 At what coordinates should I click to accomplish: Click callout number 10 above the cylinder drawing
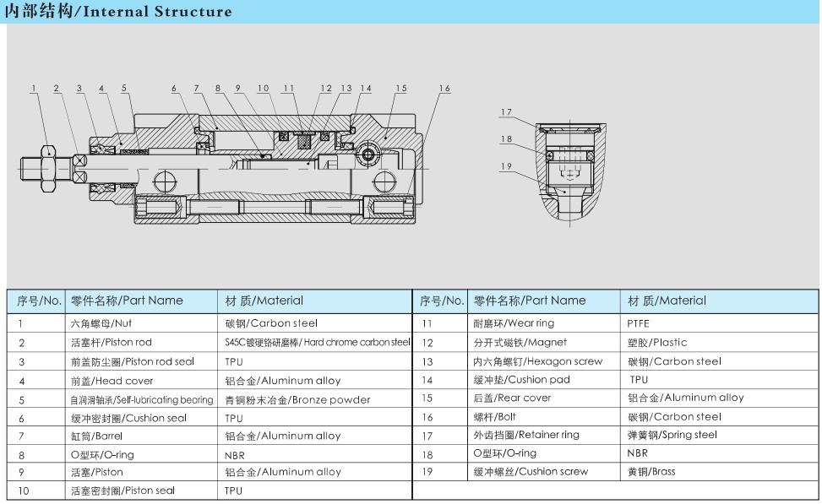[264, 88]
